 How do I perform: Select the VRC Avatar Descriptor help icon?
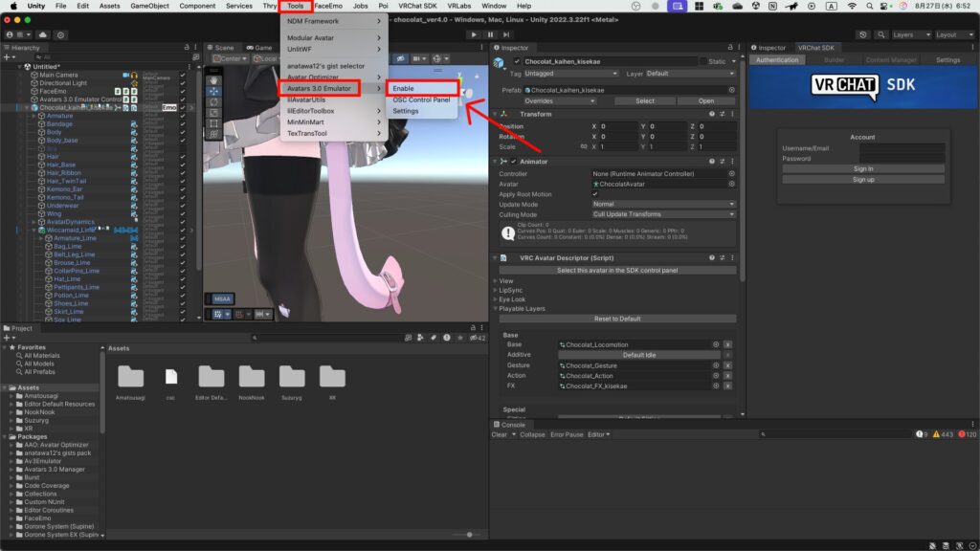click(x=711, y=257)
